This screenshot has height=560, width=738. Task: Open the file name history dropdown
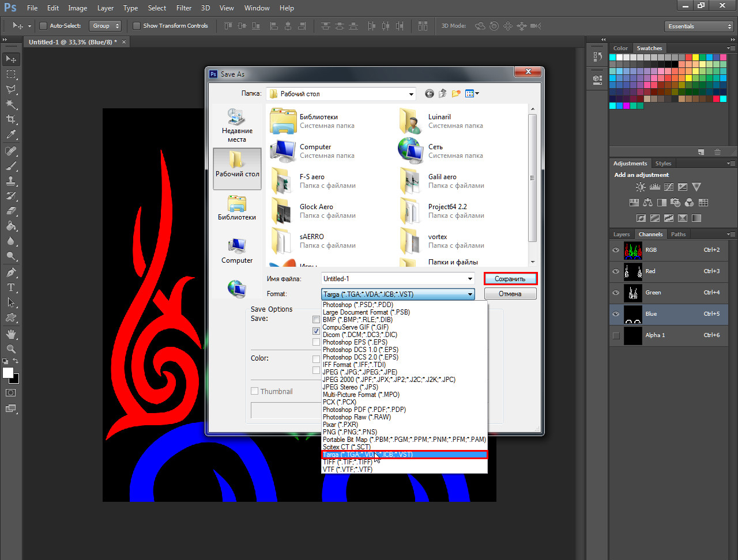[x=470, y=279]
